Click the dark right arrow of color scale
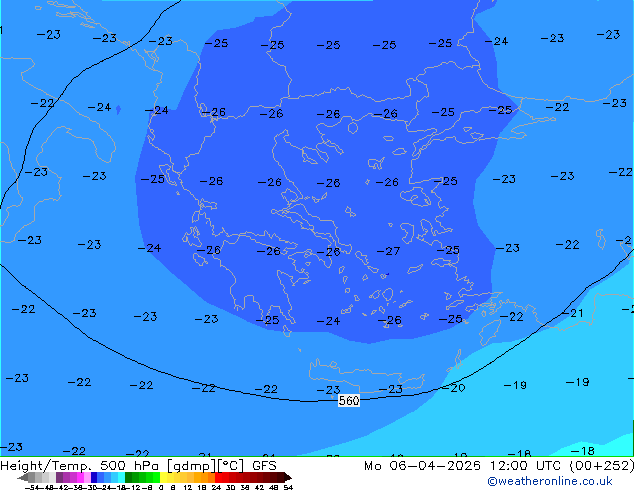The image size is (634, 490). 288,477
